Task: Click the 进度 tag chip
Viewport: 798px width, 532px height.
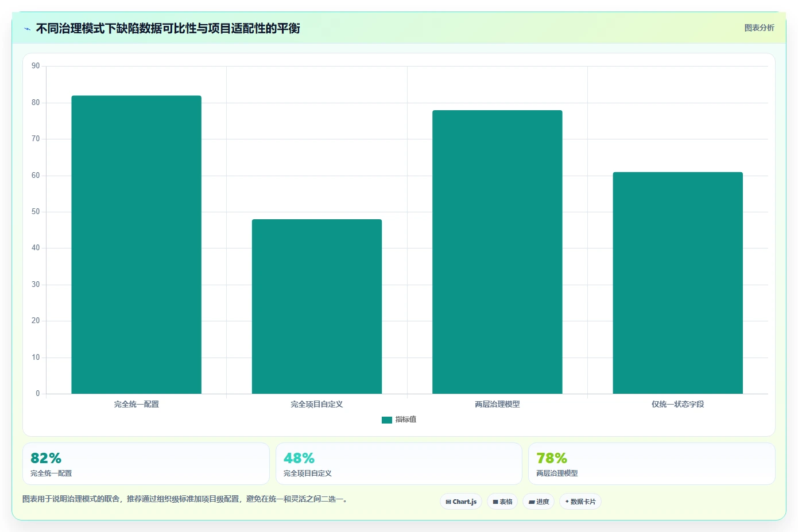Action: [x=539, y=502]
